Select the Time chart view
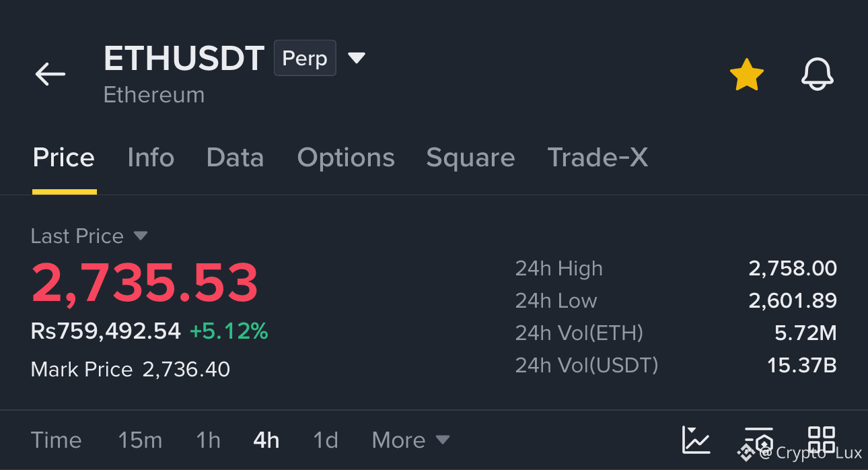This screenshot has width=868, height=470. tap(57, 440)
